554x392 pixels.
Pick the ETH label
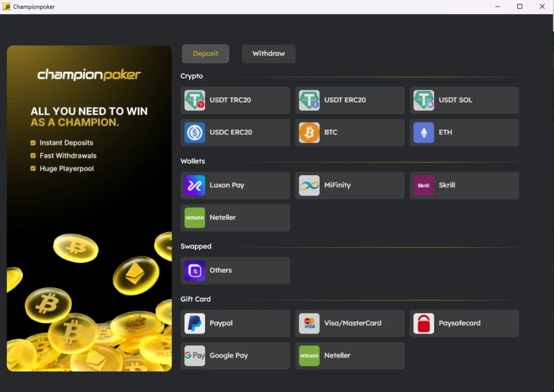coord(445,132)
